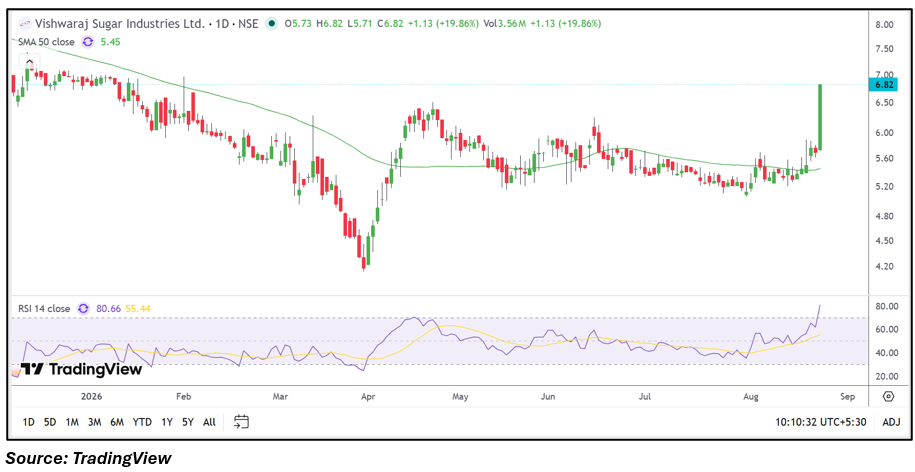
Task: Select the 5D time range button
Action: coord(50,422)
